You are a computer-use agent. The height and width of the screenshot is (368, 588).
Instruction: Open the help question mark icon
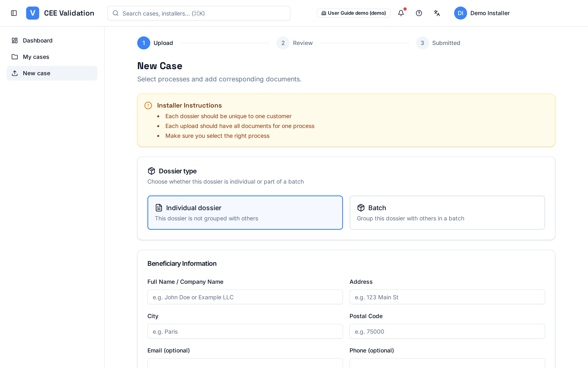tap(419, 13)
